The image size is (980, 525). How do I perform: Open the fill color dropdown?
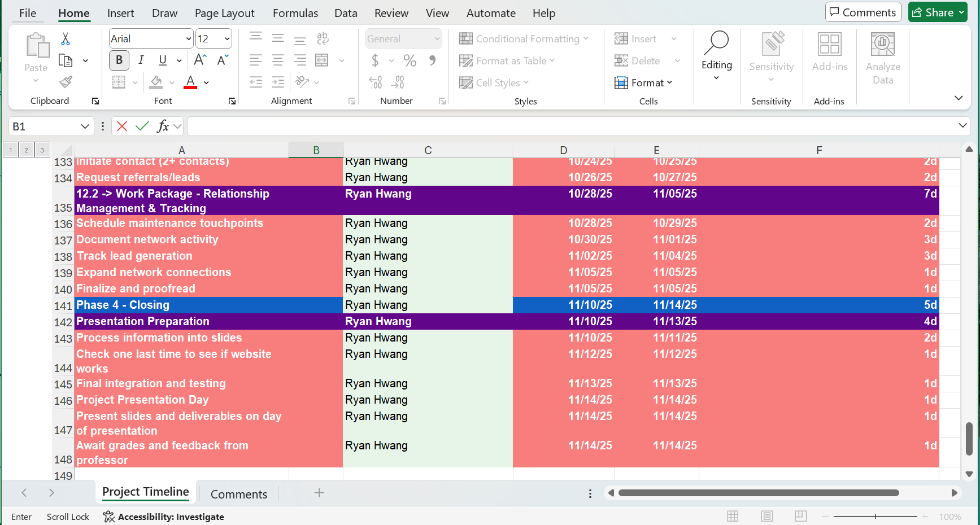171,82
